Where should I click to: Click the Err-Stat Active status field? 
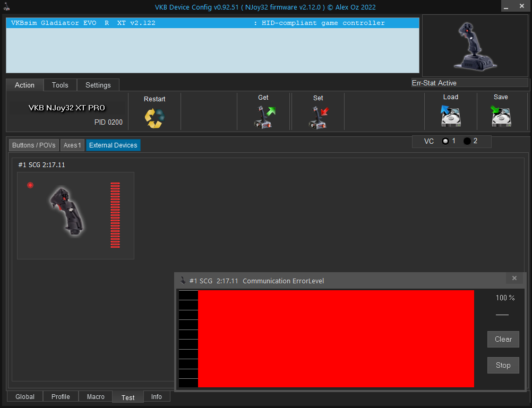tap(469, 83)
